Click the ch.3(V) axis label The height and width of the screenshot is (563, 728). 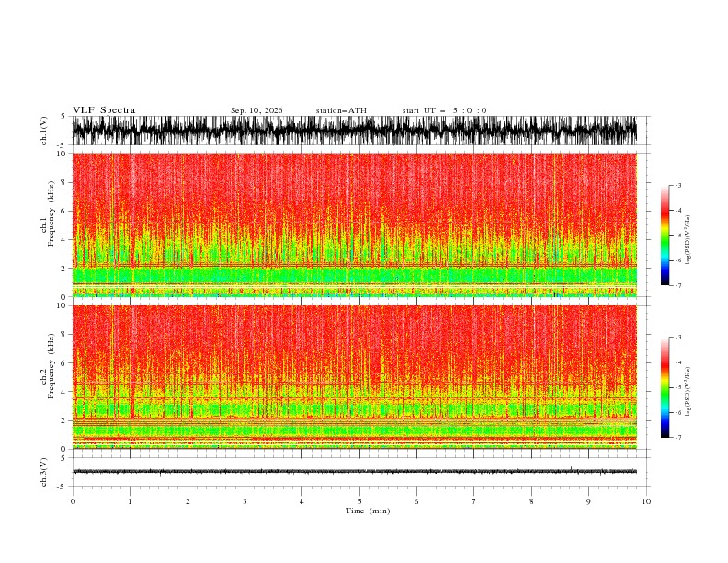coord(43,472)
